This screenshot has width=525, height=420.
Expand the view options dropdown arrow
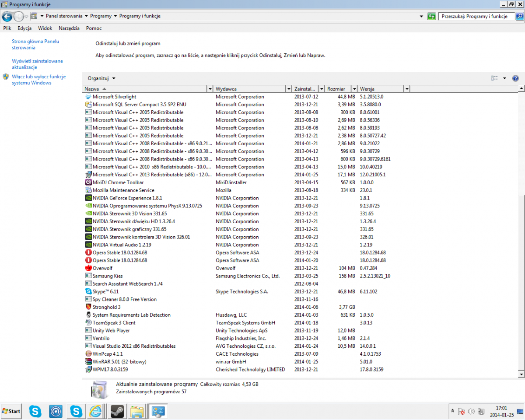click(x=504, y=78)
